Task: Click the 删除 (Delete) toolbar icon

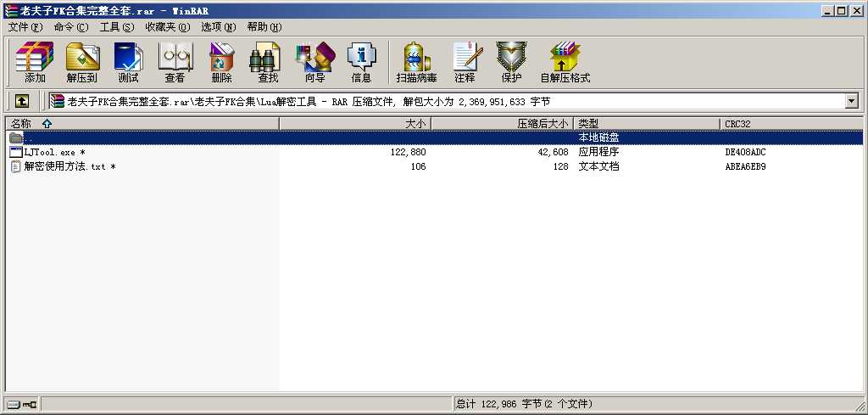Action: click(x=221, y=62)
